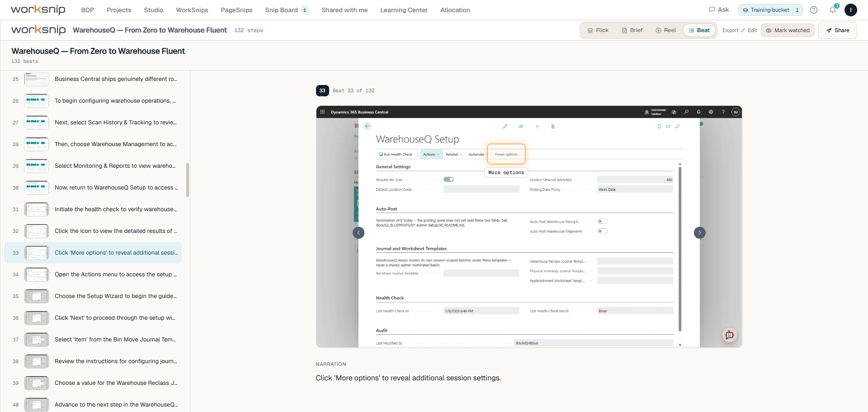
Task: Select beat 31 'Initiate the health check'
Action: [93, 209]
